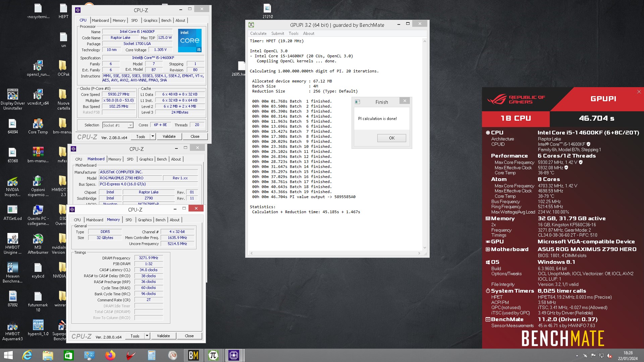Open About tab in bottom CPU-Z window
The width and height of the screenshot is (644, 362).
[x=174, y=220]
